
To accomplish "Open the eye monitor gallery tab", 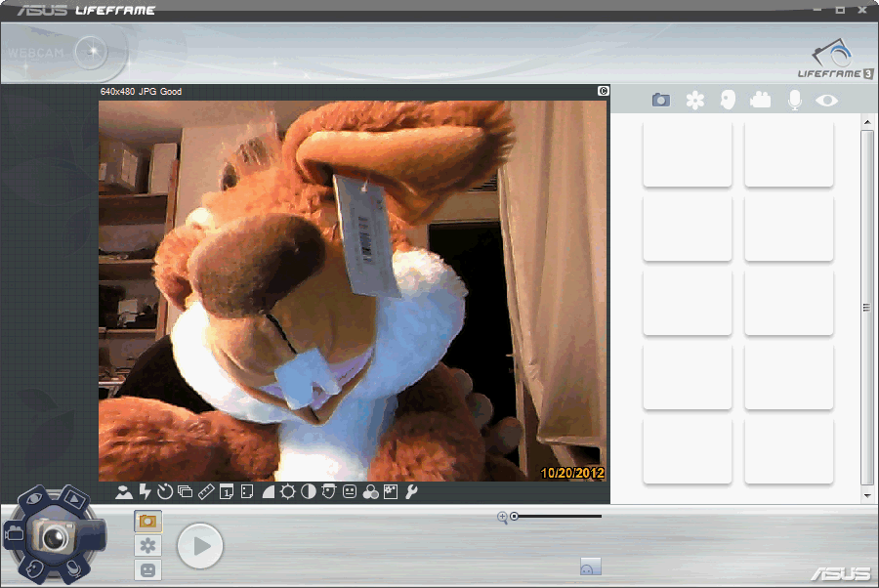I will coord(827,101).
